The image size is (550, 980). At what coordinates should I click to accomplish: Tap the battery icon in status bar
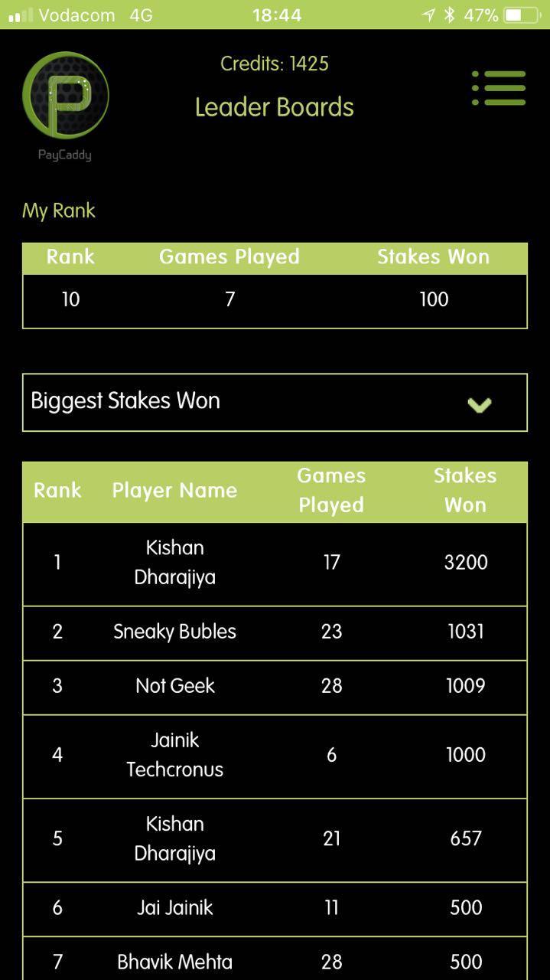click(x=522, y=15)
